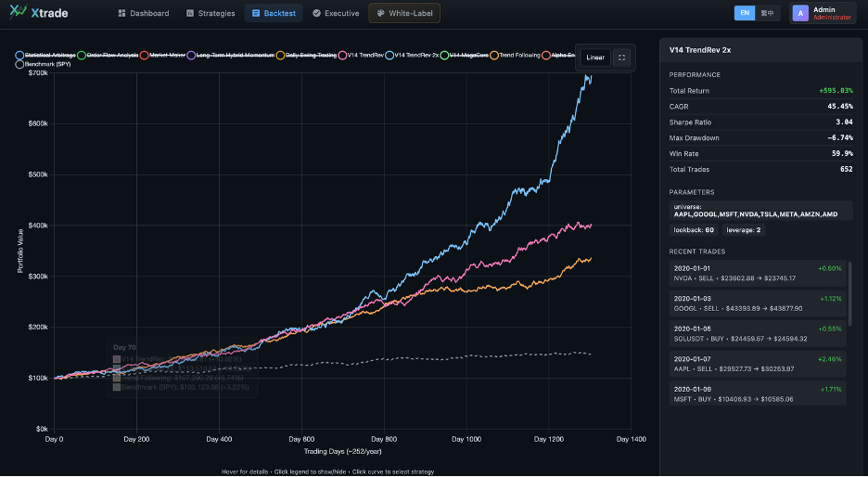Click the Admin avatar icon

point(799,13)
